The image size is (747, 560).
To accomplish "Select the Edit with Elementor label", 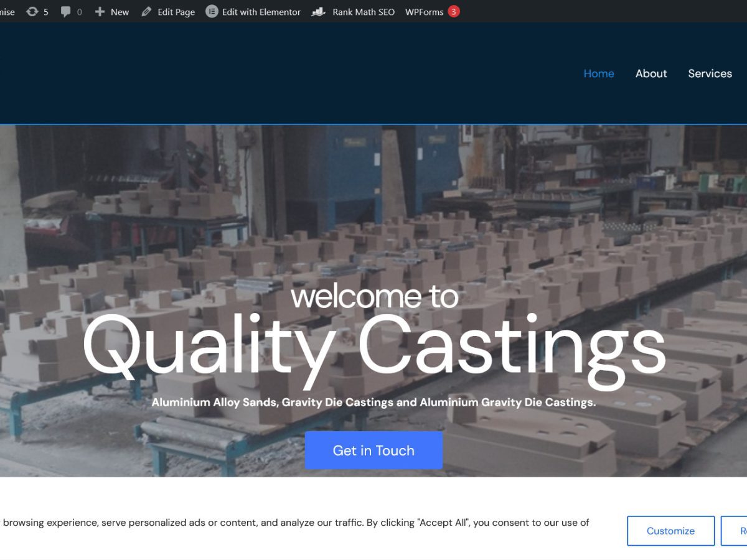I will click(261, 12).
